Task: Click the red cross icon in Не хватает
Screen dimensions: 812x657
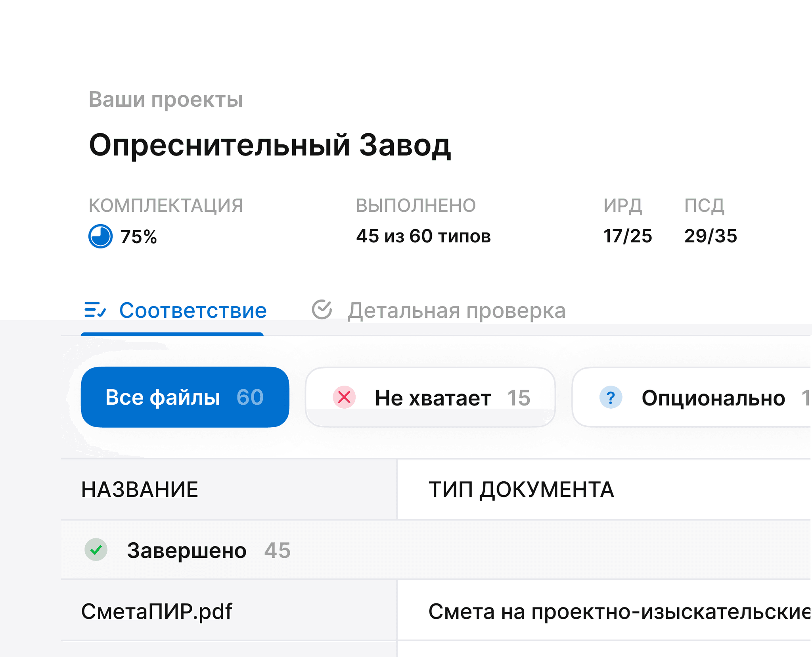Action: click(344, 397)
